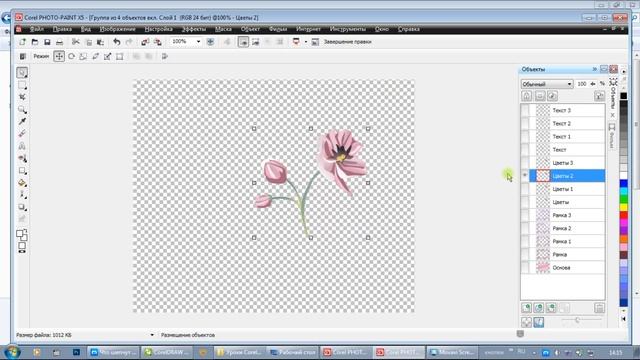This screenshot has height=360, width=640.
Task: Open the Изображение menu
Action: pyautogui.click(x=118, y=29)
